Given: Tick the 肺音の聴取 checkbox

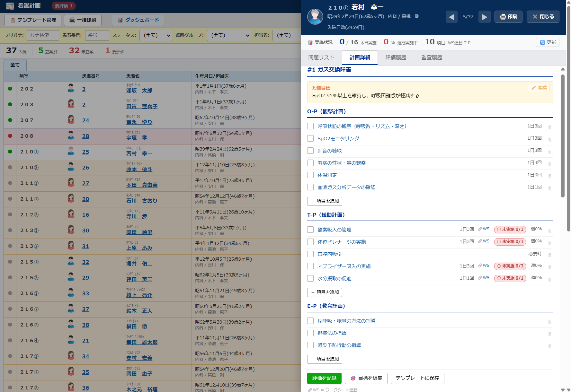Looking at the screenshot, I should click(x=310, y=151).
